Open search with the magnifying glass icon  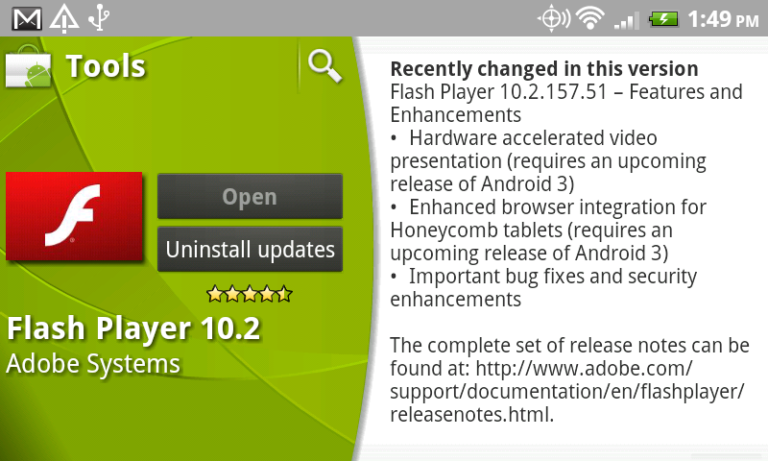pyautogui.click(x=325, y=65)
